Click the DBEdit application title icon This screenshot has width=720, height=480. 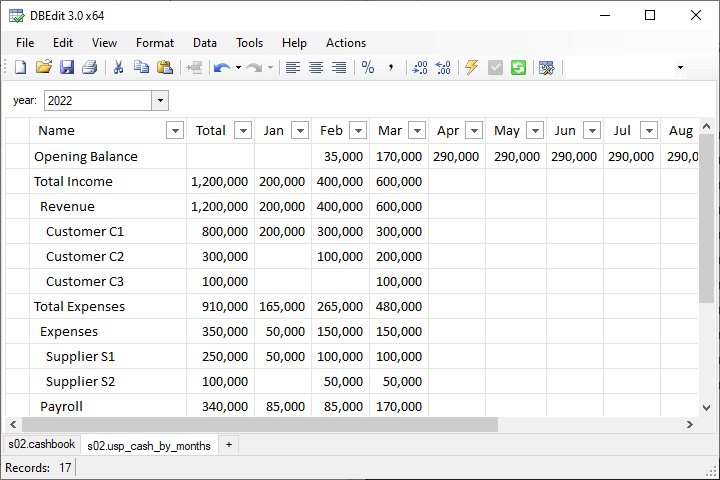(x=17, y=16)
